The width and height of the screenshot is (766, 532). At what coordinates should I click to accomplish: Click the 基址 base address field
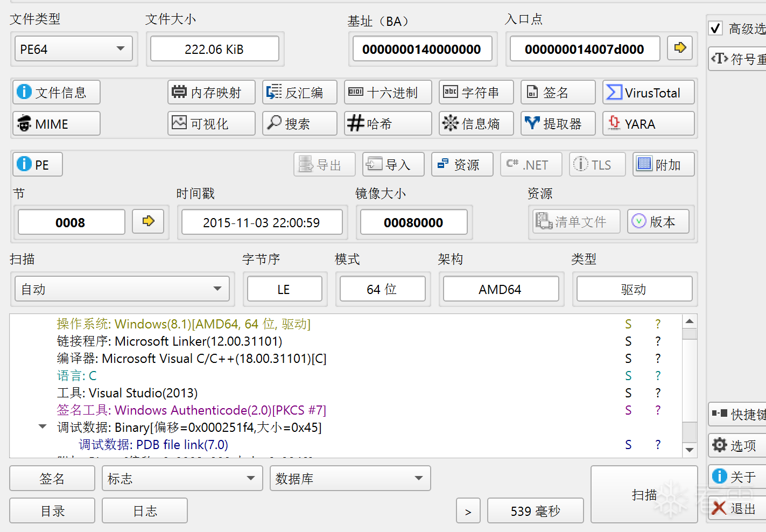pos(422,50)
